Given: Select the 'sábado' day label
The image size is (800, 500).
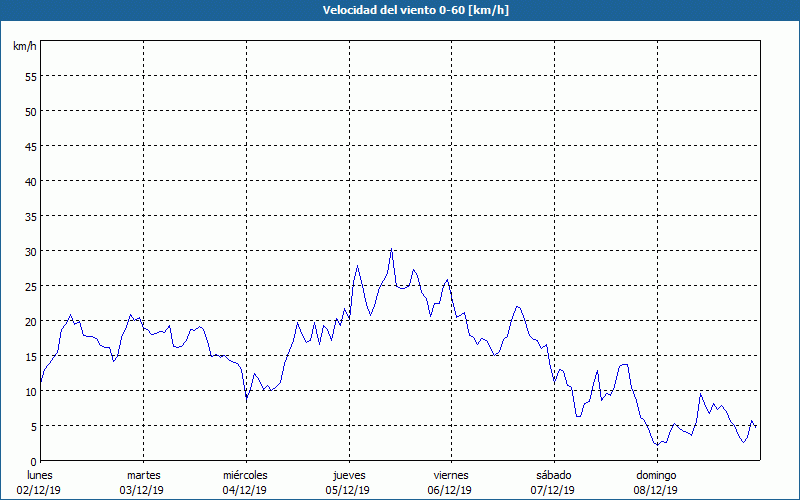Looking at the screenshot, I should pos(554,475).
